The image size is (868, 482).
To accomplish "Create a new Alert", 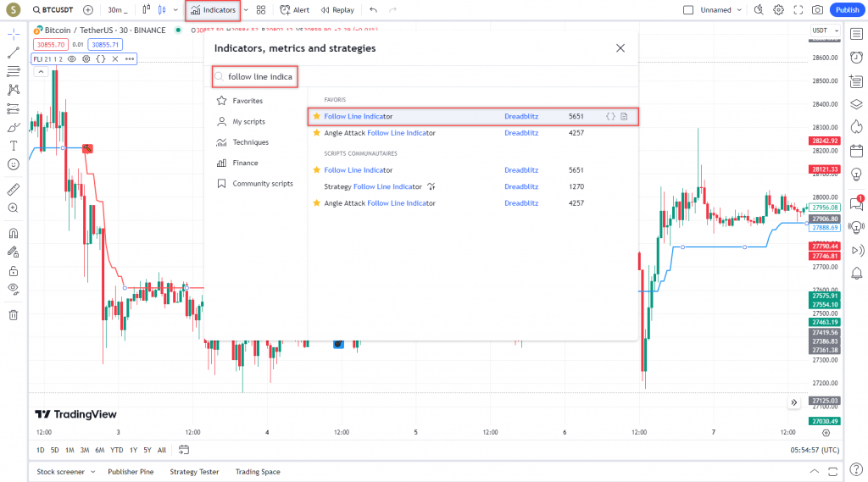I will pos(294,10).
